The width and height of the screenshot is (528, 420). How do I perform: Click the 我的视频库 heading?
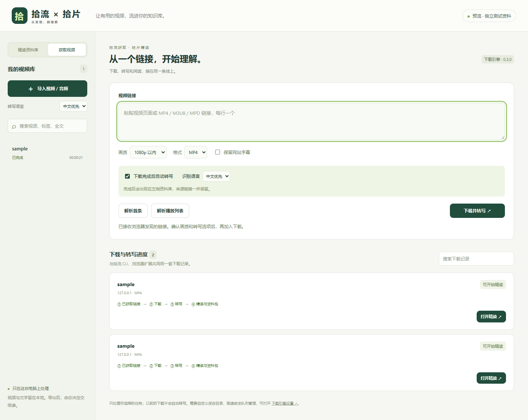pos(22,69)
